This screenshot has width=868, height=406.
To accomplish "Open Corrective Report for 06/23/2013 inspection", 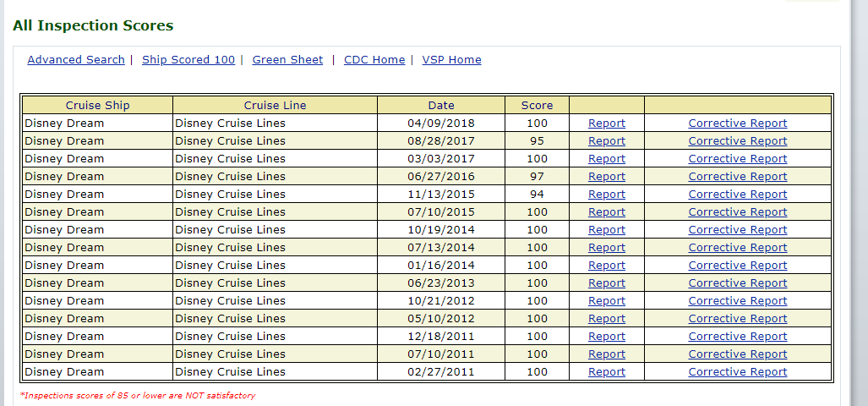I will click(737, 283).
